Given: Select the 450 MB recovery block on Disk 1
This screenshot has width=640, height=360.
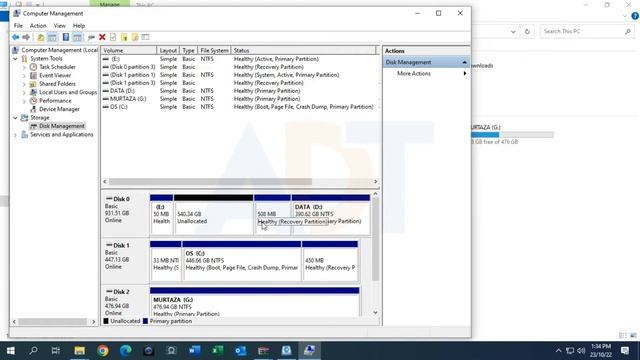Looking at the screenshot, I should [x=330, y=261].
